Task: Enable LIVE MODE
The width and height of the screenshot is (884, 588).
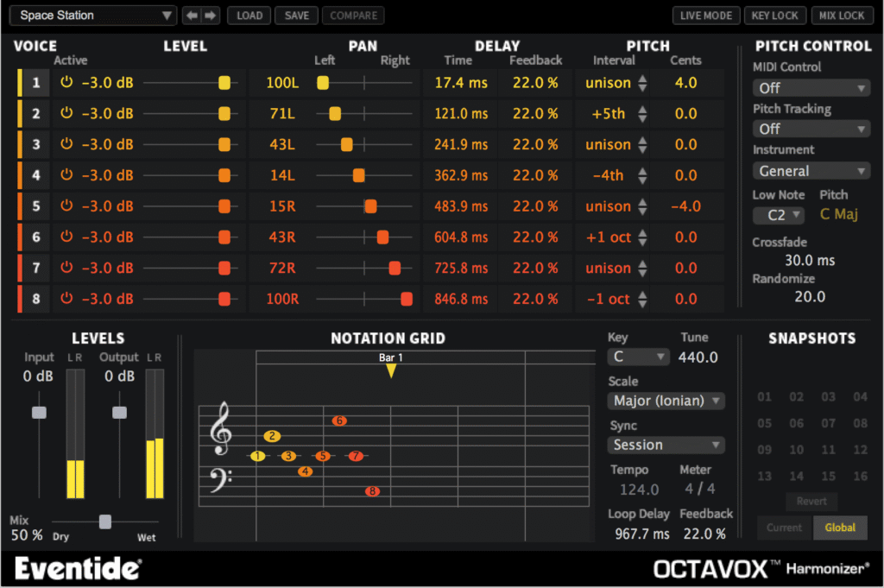Action: click(705, 15)
